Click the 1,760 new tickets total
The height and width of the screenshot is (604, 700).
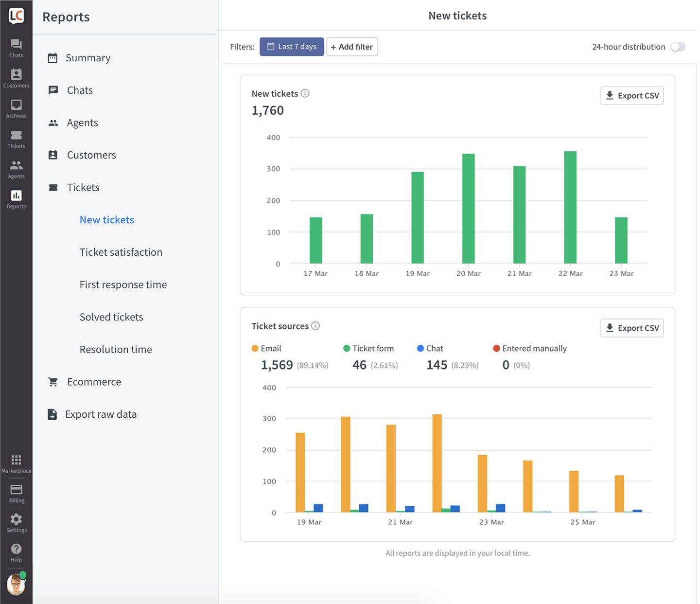[x=267, y=110]
